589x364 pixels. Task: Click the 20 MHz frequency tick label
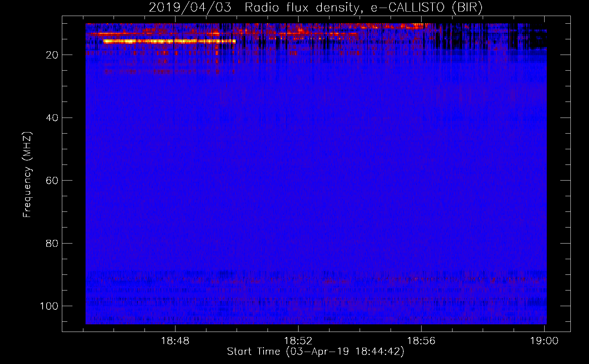(x=52, y=55)
